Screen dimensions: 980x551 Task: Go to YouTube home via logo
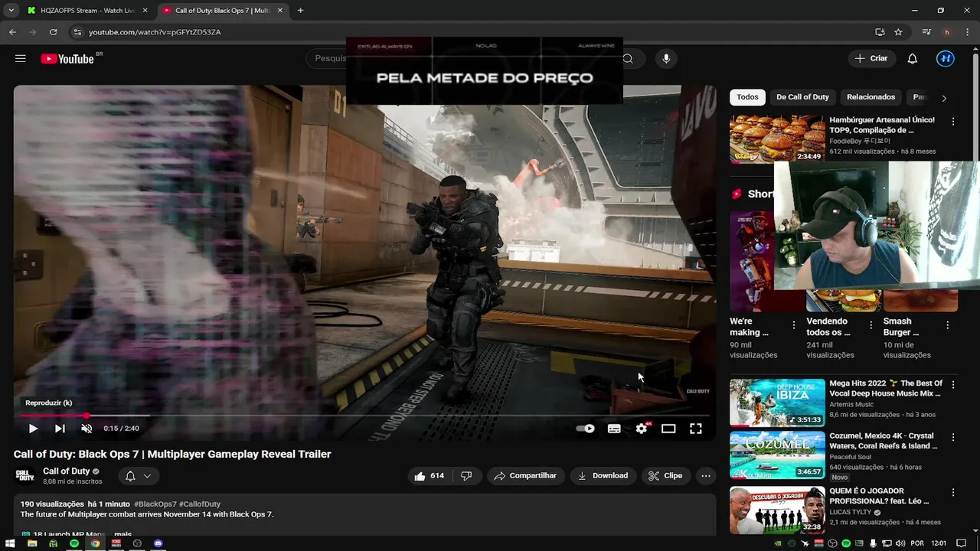pyautogui.click(x=68, y=59)
